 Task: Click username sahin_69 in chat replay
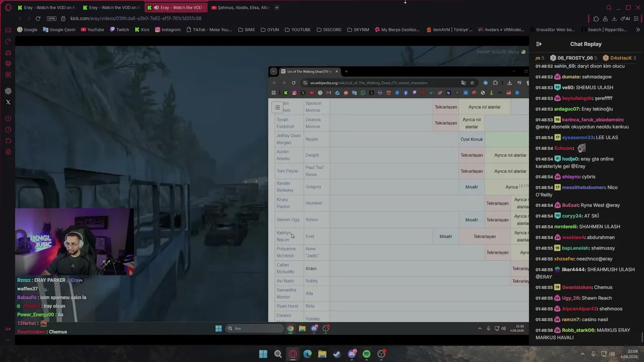(565, 66)
